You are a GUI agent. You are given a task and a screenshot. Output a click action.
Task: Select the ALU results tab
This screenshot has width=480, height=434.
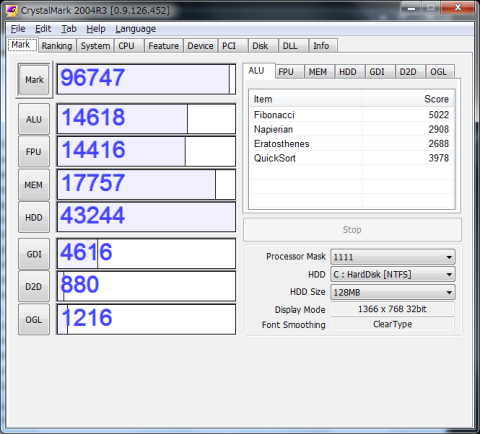coord(259,71)
